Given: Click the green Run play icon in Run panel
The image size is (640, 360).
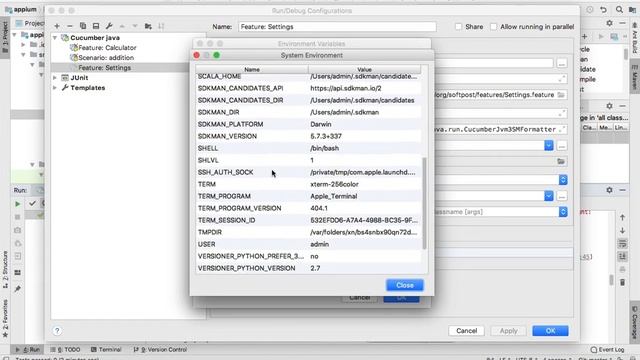Looking at the screenshot, I should click(17, 204).
